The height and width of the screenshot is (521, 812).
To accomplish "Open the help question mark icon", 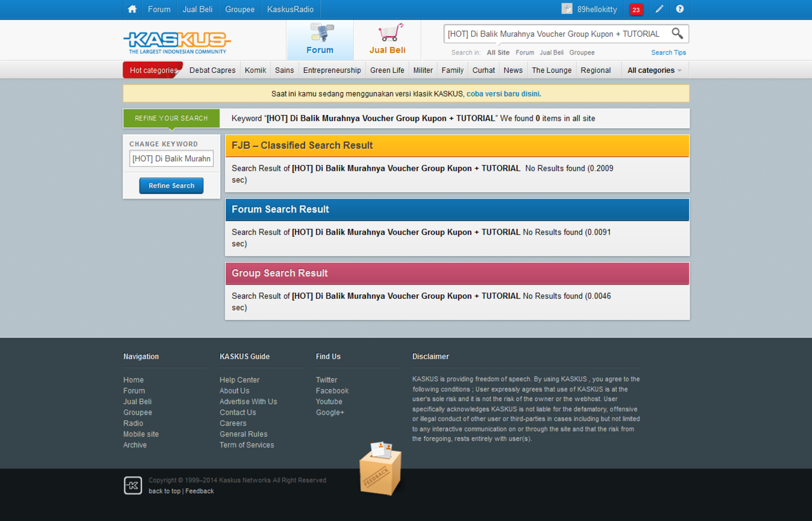I will pos(680,10).
